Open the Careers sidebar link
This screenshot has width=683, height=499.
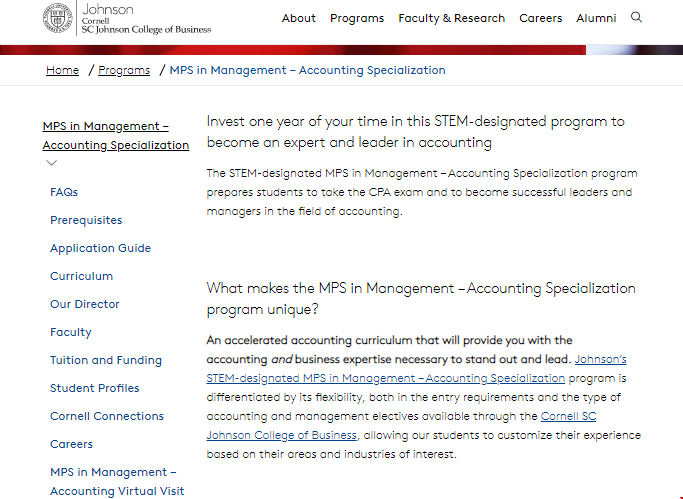(x=71, y=444)
